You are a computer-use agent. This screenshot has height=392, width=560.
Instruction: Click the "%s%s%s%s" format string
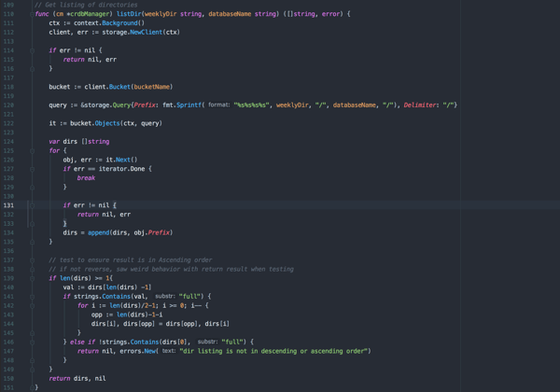(x=251, y=105)
